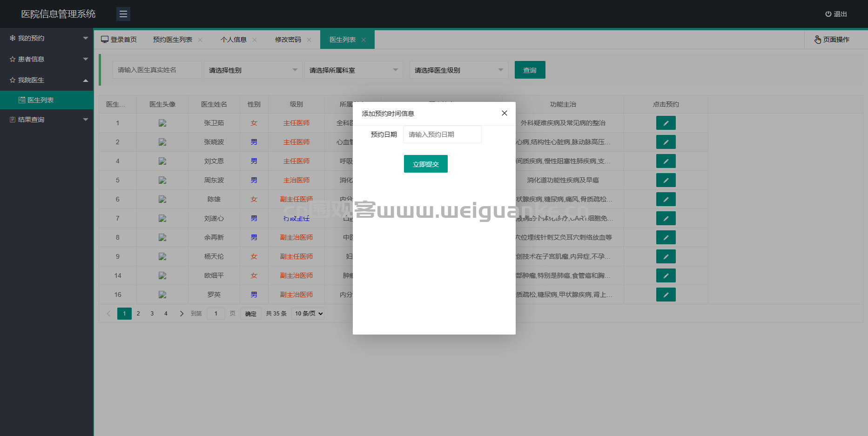Open the 请选择医生级别 dropdown
This screenshot has width=868, height=436.
459,70
